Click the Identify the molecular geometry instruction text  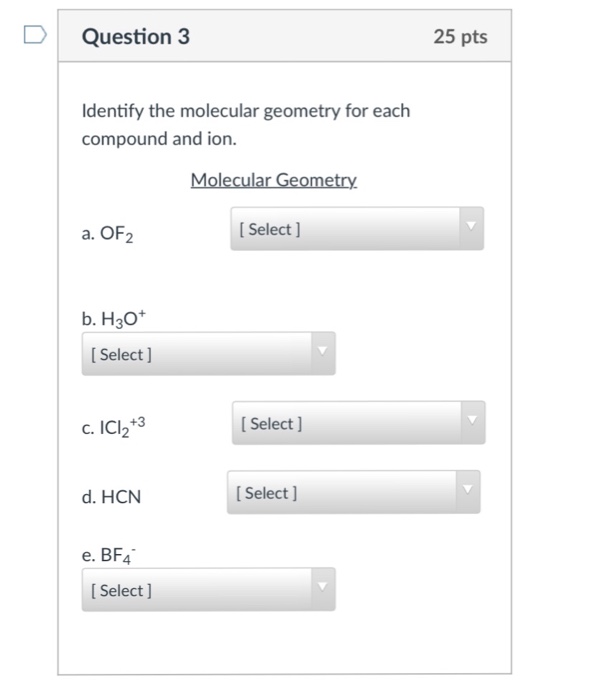246,125
